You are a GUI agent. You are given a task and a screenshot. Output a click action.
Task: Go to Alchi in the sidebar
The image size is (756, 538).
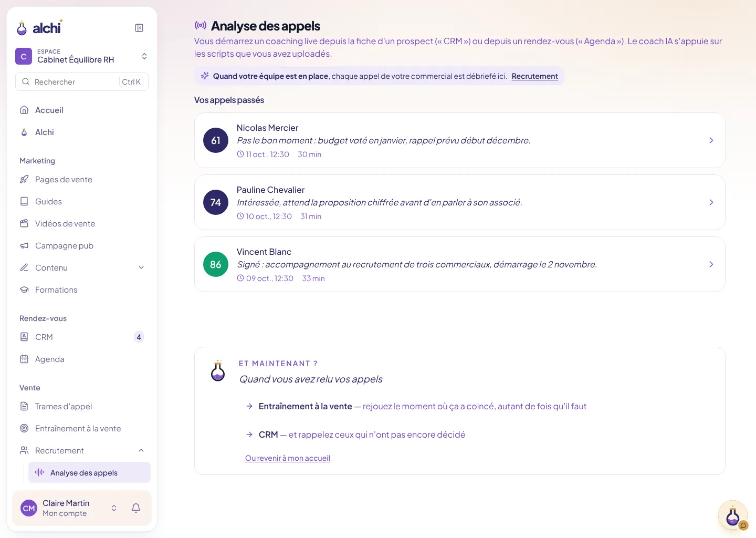(x=82, y=132)
